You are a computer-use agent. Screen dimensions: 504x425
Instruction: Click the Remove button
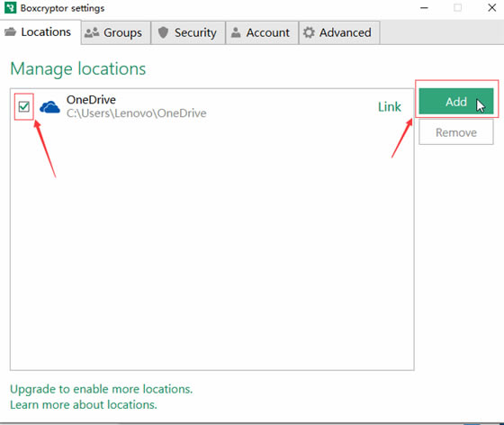[456, 132]
